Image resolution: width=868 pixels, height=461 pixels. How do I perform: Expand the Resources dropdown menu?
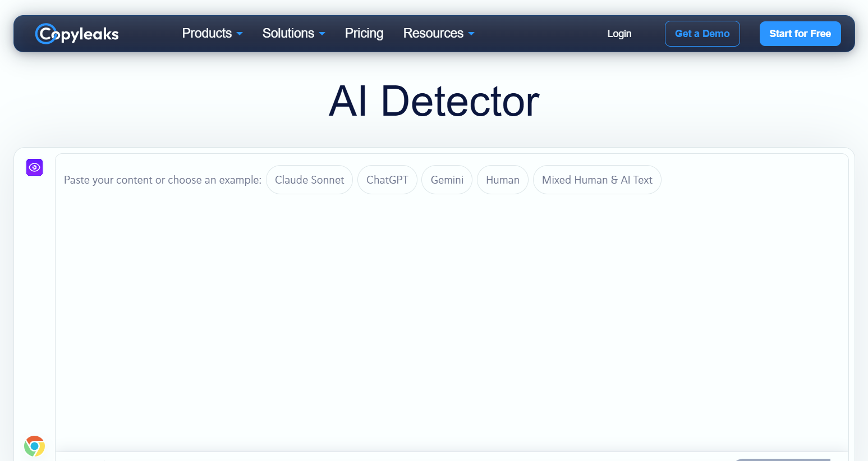(x=438, y=33)
